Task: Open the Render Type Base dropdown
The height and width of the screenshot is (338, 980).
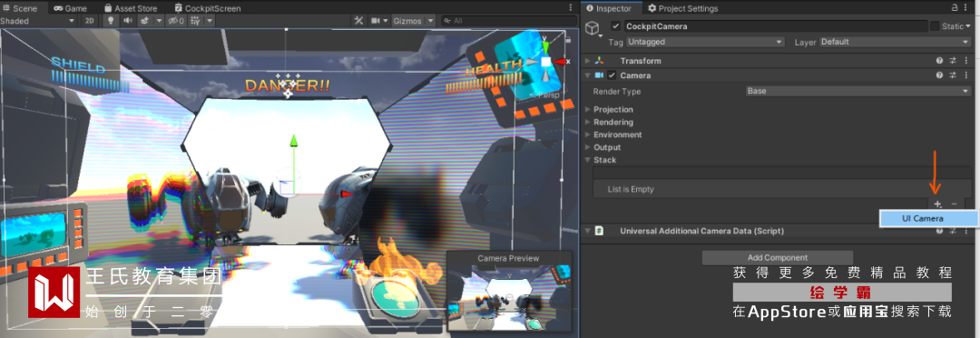Action: tap(857, 92)
